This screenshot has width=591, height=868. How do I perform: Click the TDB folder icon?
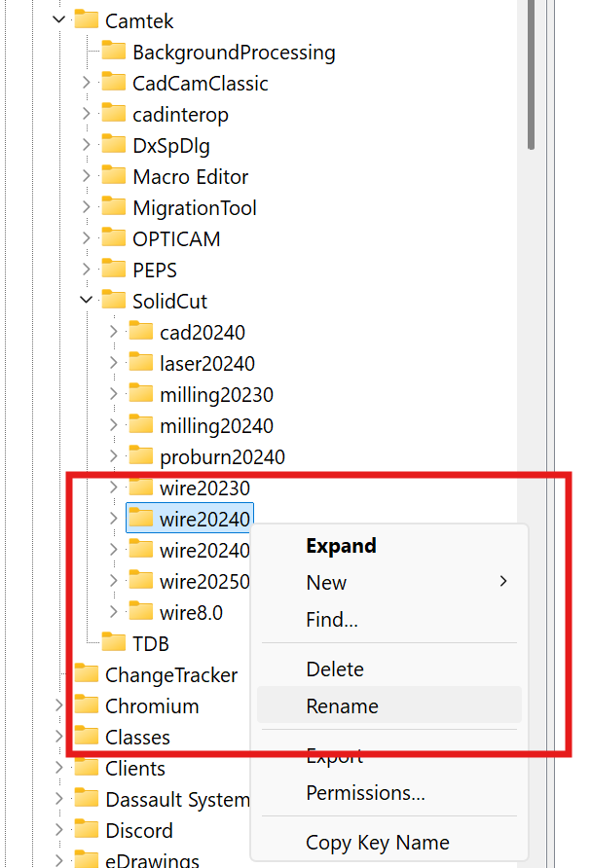click(x=114, y=642)
